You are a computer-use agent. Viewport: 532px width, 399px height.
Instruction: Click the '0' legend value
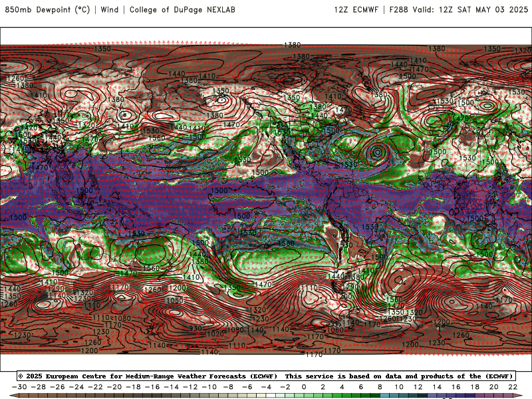click(304, 387)
